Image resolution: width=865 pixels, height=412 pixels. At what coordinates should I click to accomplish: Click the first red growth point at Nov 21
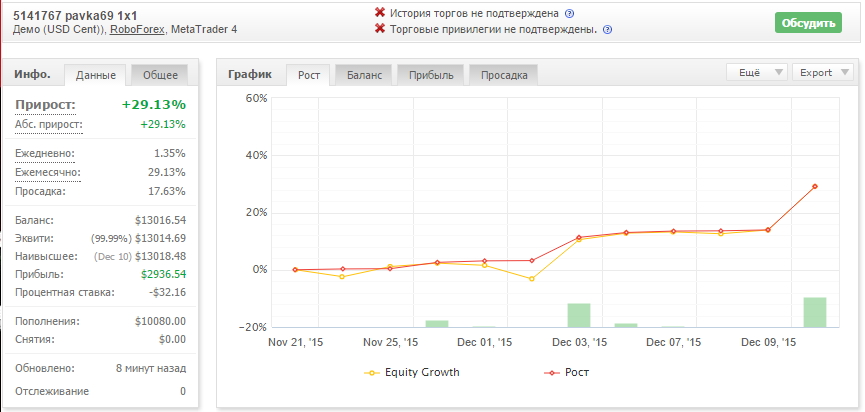295,270
